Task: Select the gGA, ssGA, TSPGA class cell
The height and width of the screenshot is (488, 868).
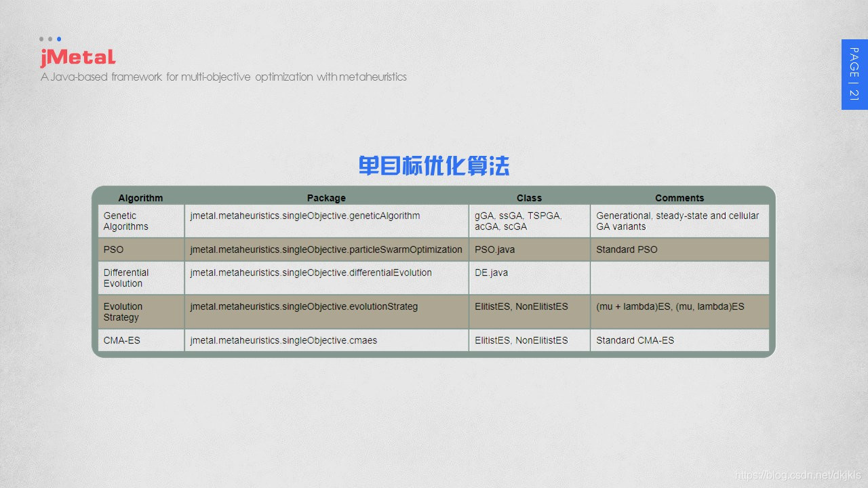Action: pos(529,221)
